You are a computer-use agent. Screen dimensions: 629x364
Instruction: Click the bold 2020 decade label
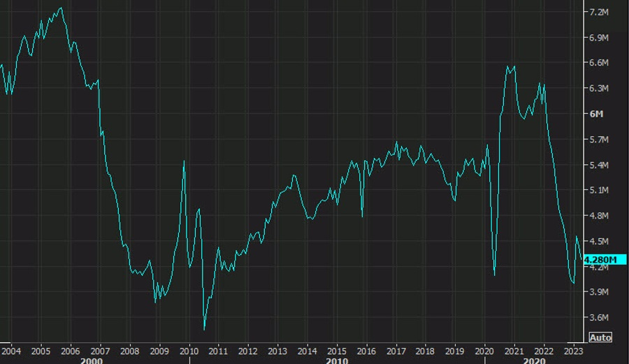[x=534, y=361]
